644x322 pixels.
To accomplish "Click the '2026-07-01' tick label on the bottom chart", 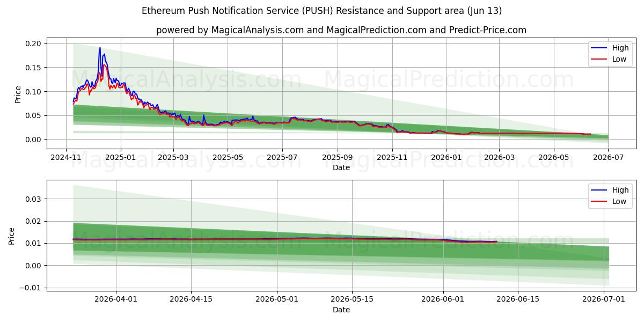I will click(x=604, y=300).
